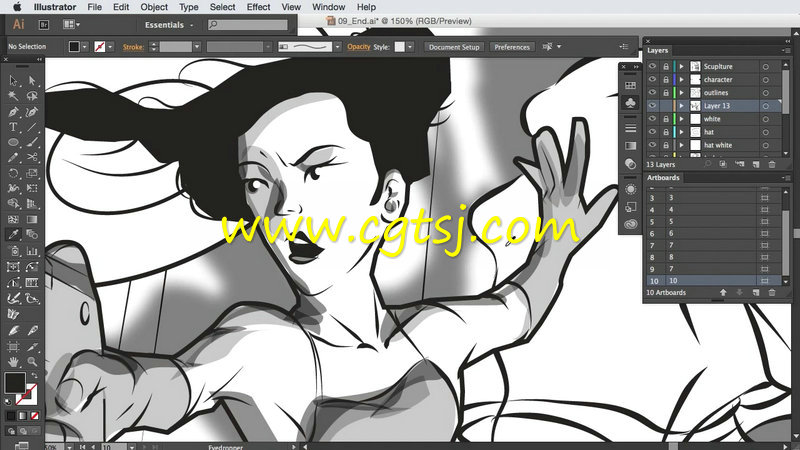Expand the character layer triangle
This screenshot has height=450, width=800.
point(681,80)
